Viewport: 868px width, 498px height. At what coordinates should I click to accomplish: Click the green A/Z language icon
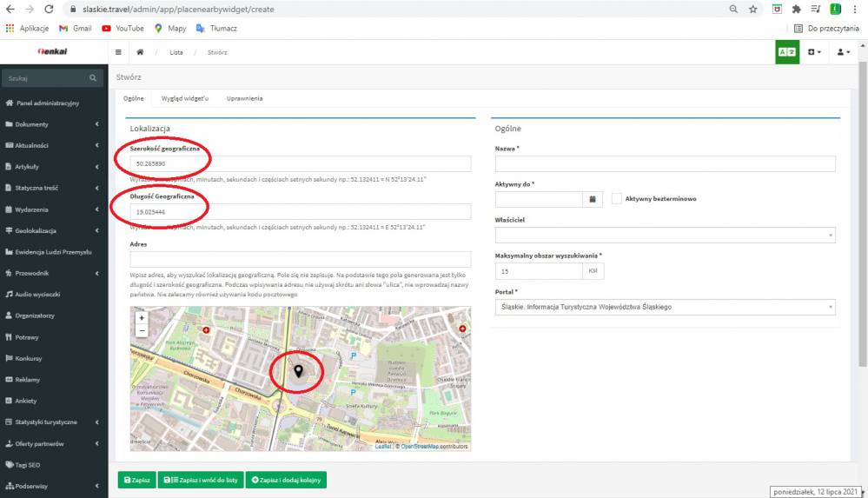tap(787, 52)
